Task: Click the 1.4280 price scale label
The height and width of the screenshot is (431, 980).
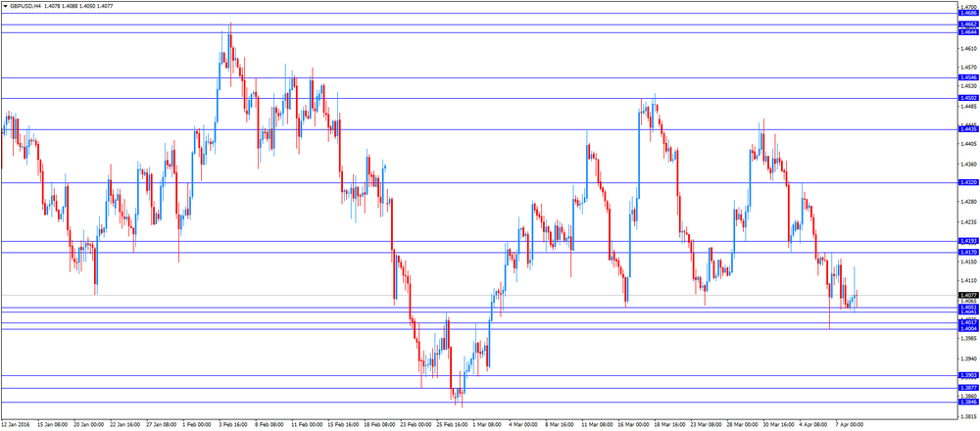Action: [967, 201]
